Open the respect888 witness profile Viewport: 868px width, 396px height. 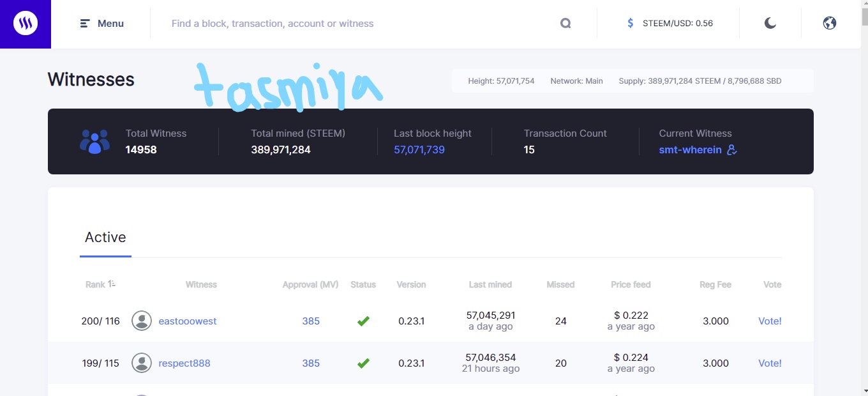click(184, 363)
